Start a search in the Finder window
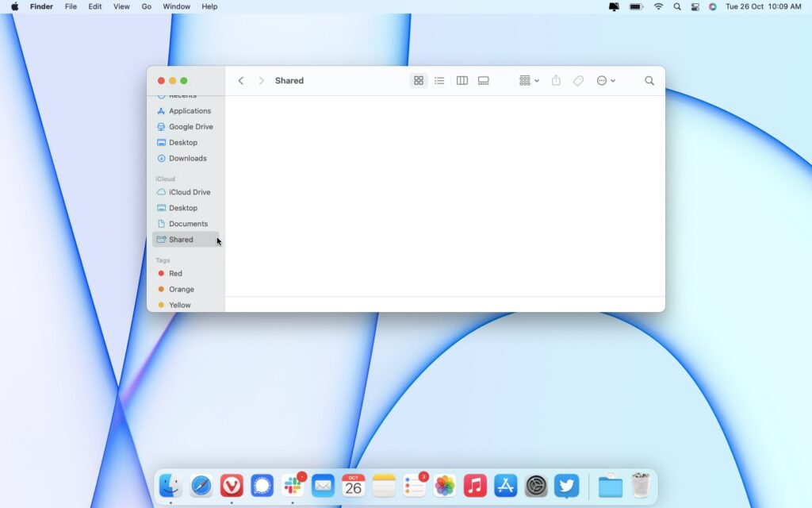 [649, 80]
